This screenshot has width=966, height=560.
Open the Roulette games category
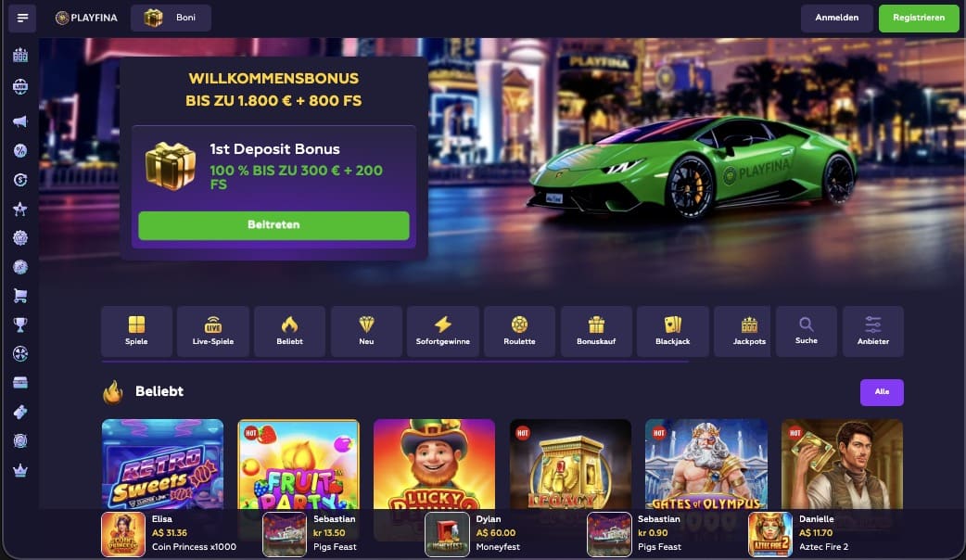coord(519,331)
